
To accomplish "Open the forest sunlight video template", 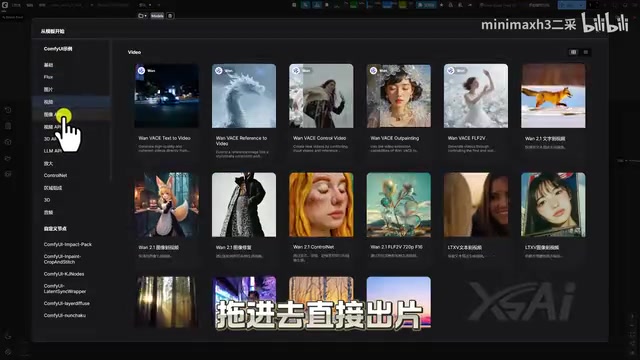I will coord(167,302).
